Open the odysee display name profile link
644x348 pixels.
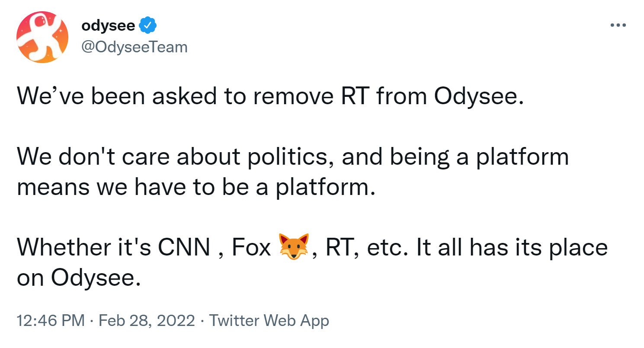tap(109, 26)
